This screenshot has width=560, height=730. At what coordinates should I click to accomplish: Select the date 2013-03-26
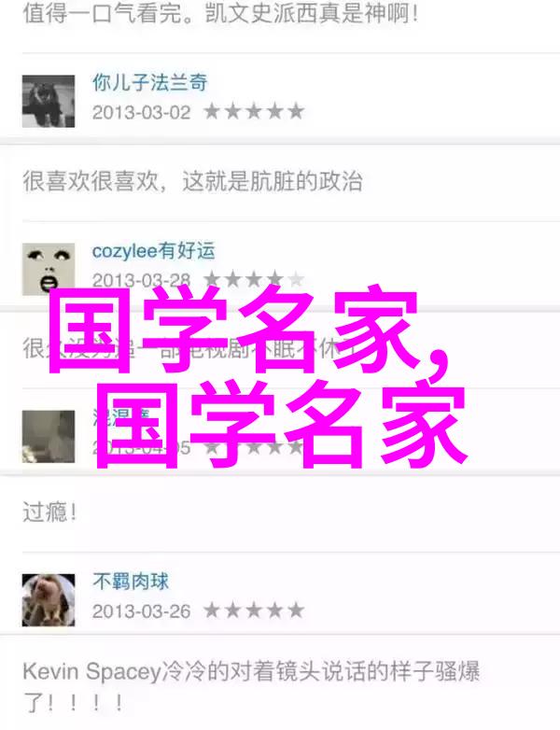(x=142, y=611)
